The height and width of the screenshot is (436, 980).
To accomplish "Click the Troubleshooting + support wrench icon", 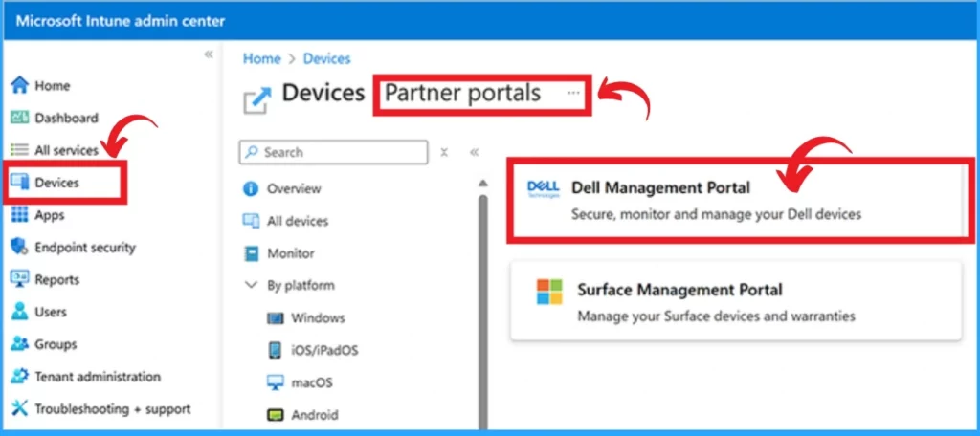I will pos(20,408).
